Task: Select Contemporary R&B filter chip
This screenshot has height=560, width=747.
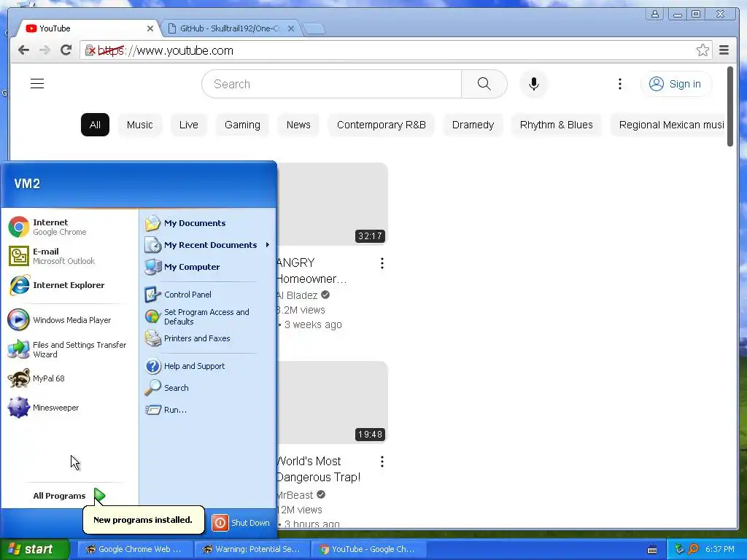Action: [381, 125]
